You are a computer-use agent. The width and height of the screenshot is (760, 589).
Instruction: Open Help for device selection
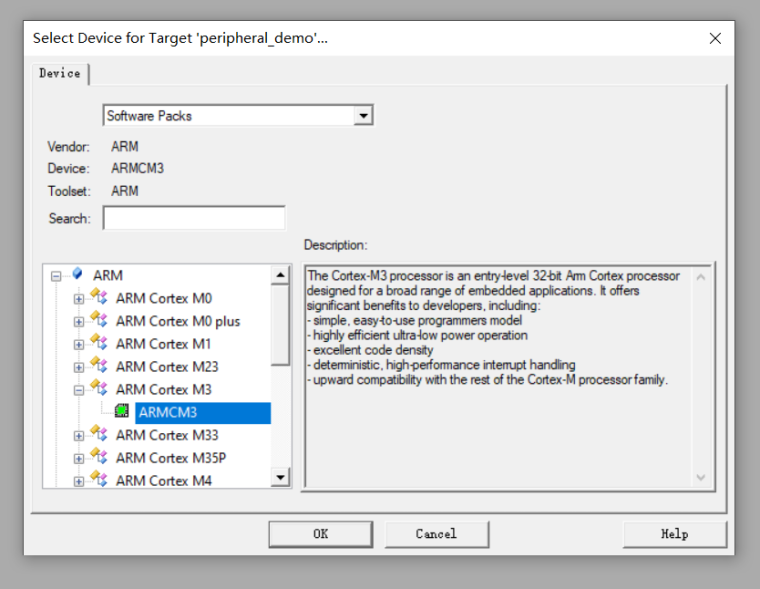(674, 534)
